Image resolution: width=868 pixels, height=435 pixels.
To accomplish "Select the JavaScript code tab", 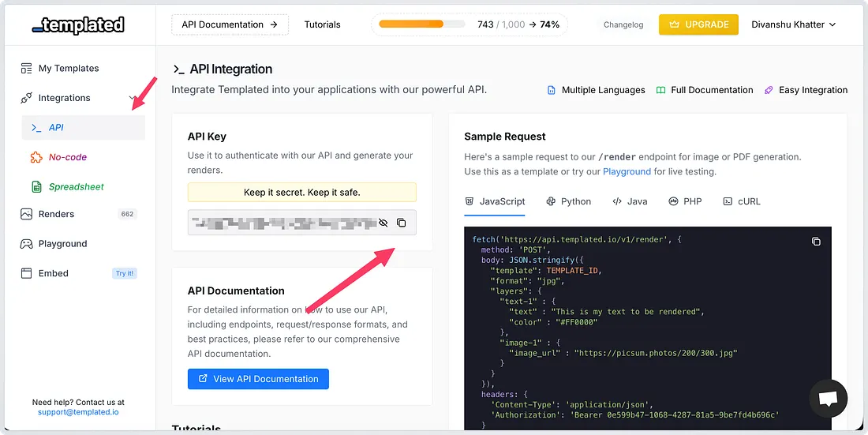I will click(x=495, y=201).
